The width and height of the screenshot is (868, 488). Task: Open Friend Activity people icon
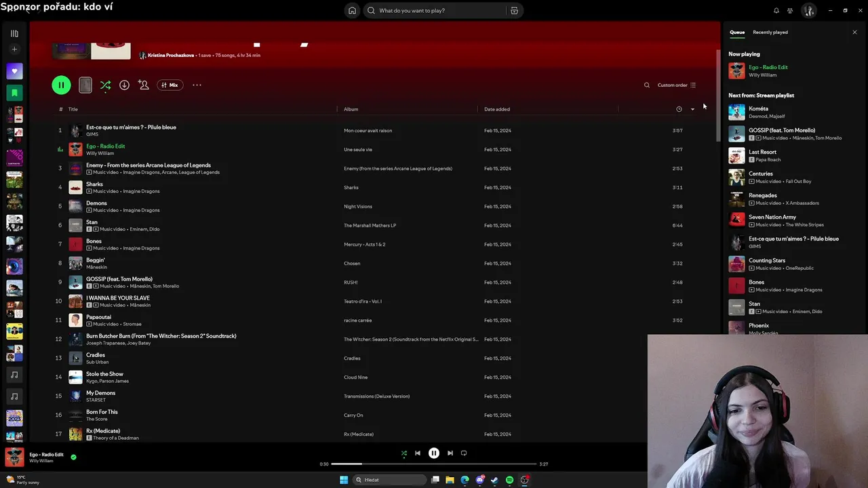tap(790, 10)
